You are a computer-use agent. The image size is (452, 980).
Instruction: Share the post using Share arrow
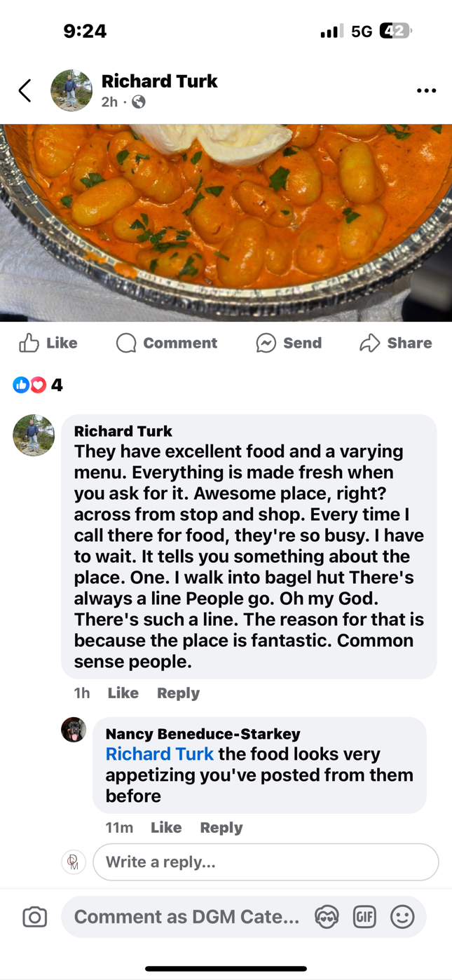point(395,343)
